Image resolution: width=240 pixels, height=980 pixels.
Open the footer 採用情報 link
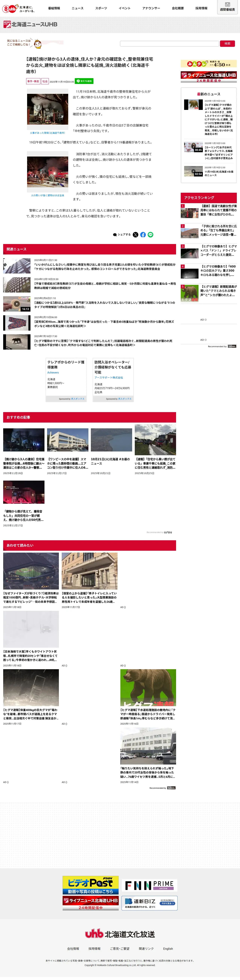[x=94, y=948]
